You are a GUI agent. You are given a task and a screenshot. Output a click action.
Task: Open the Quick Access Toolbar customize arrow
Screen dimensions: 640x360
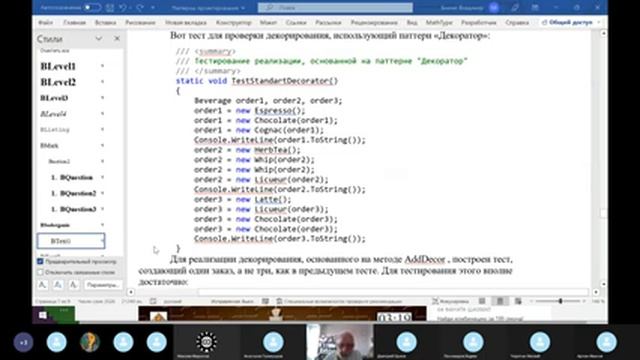coord(153,7)
